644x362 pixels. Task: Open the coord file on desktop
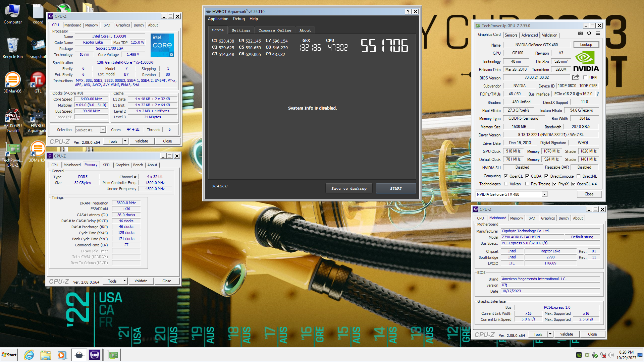coord(38,14)
